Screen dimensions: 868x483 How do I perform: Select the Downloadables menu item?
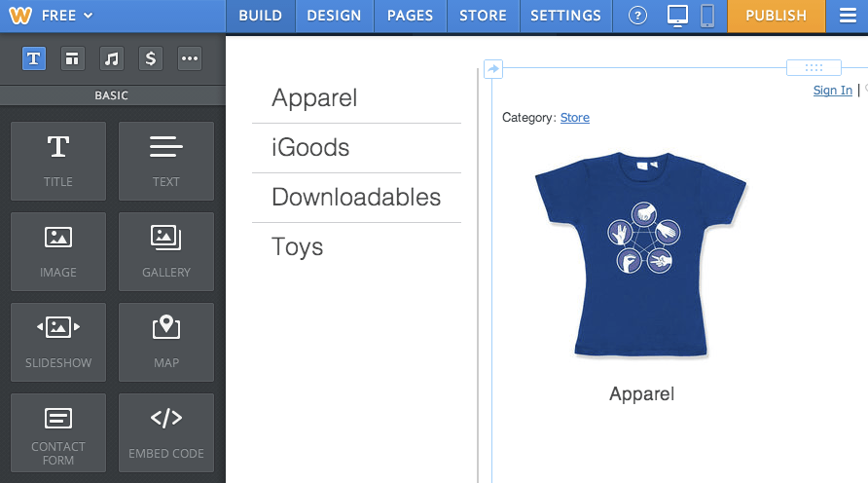point(356,197)
